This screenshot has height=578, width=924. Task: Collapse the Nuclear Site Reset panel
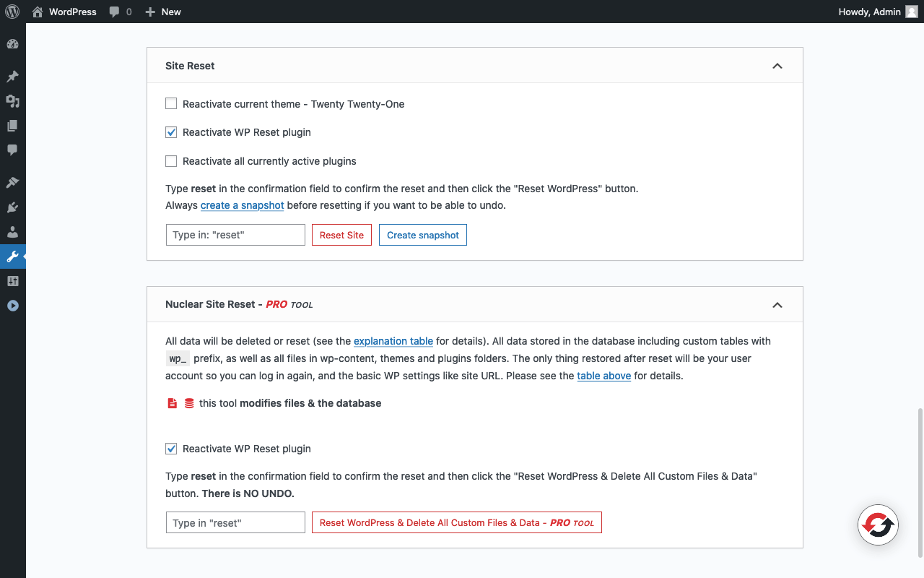[x=777, y=305]
